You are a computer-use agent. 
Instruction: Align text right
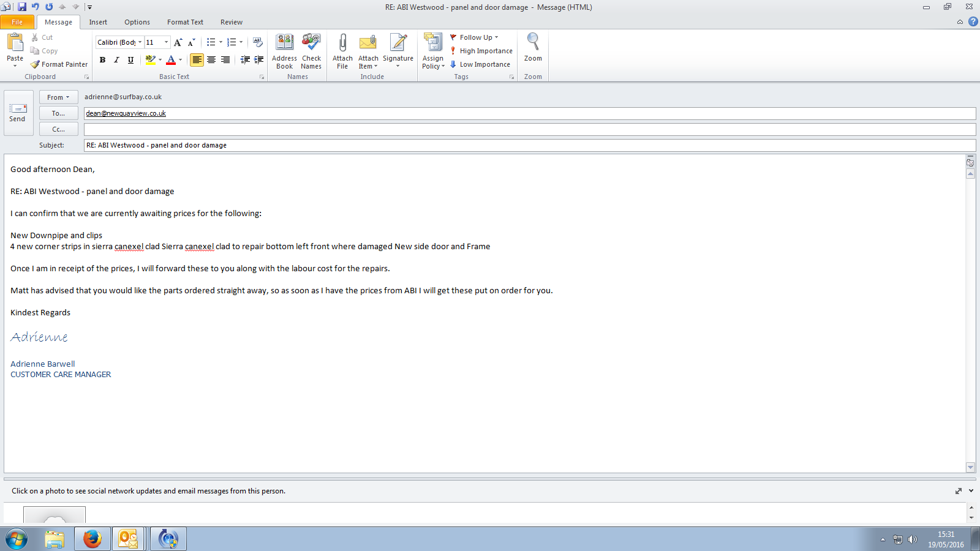click(225, 60)
